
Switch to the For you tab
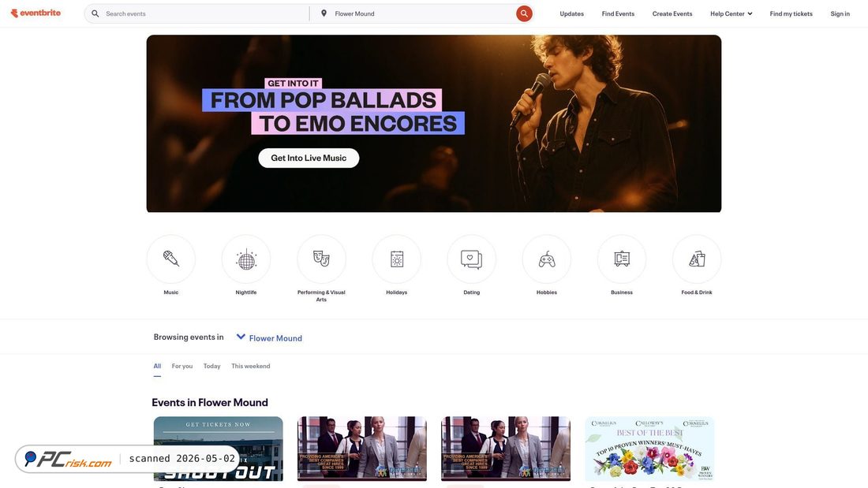(x=182, y=367)
